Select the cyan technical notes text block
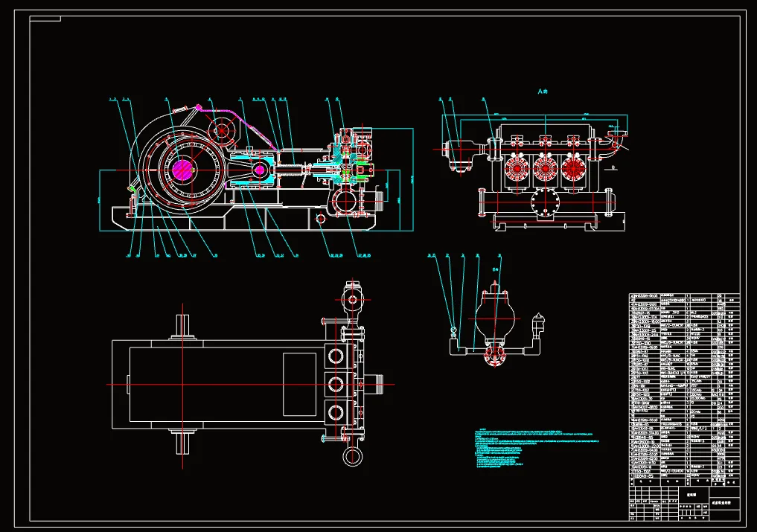The height and width of the screenshot is (532, 757). click(536, 448)
